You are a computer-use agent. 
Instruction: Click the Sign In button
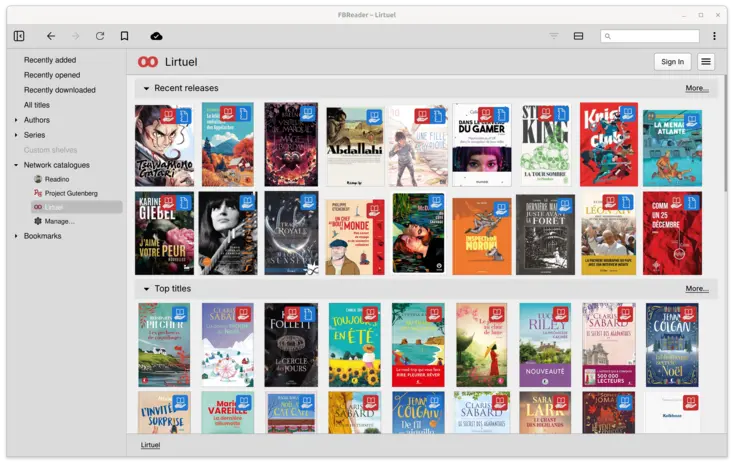(x=673, y=62)
